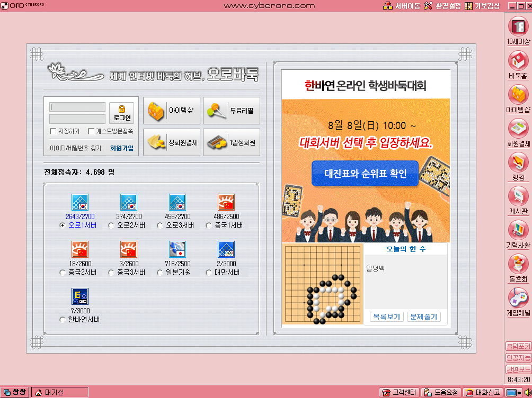Click the 아이디/비밀번호 찾기 link
Image resolution: width=532 pixels, height=398 pixels.
click(x=75, y=148)
